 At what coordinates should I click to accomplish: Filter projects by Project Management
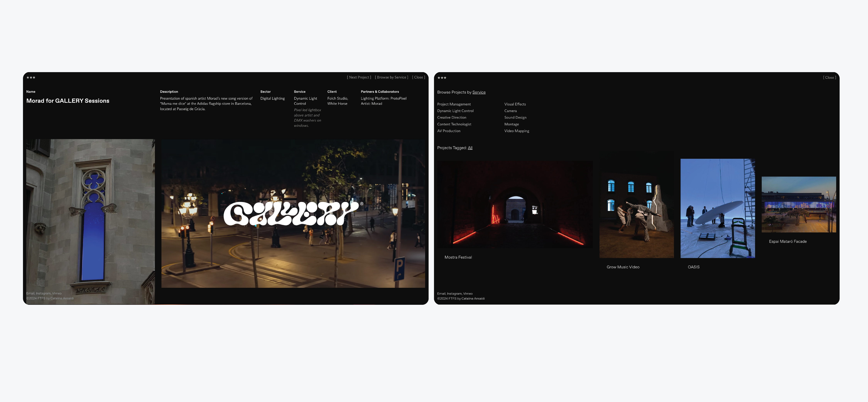453,105
